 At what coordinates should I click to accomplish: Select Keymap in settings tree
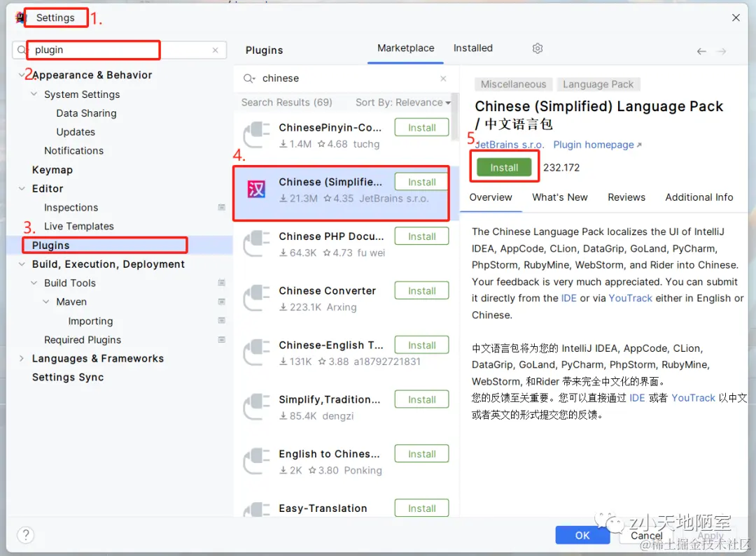pos(52,169)
